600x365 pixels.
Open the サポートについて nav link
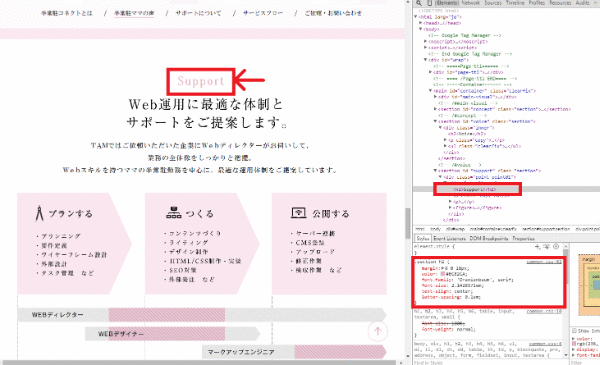198,13
